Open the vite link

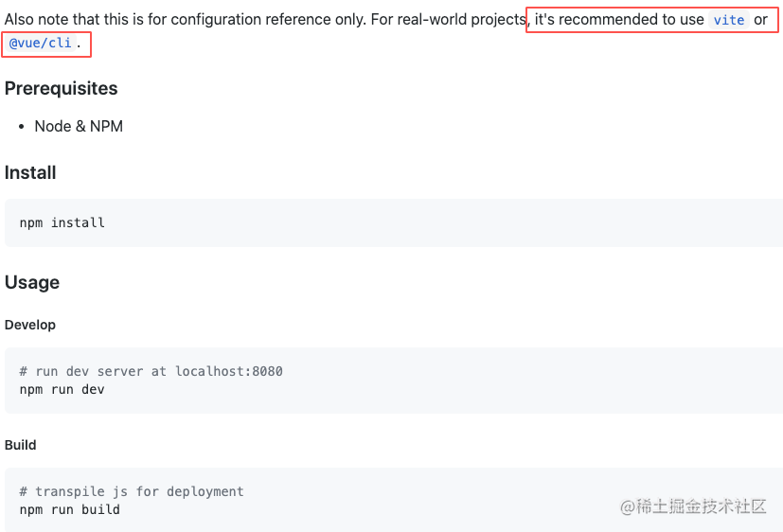pyautogui.click(x=729, y=20)
